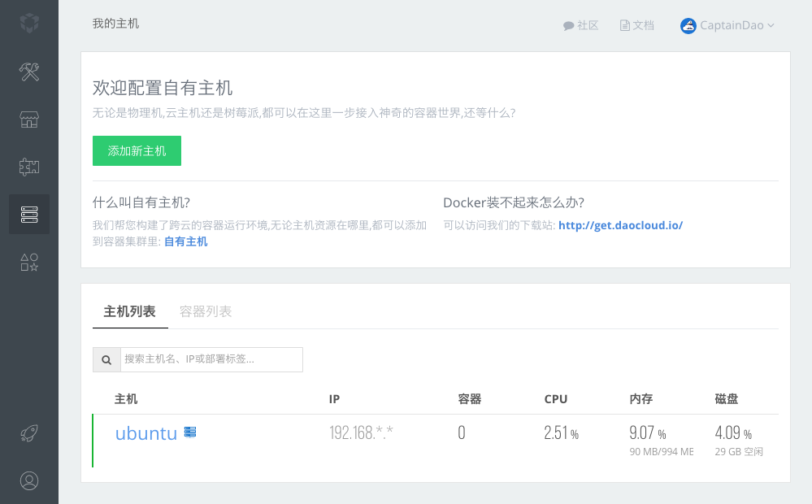Select the server stack hosts icon in sidebar
This screenshot has height=504, width=812.
(x=29, y=214)
